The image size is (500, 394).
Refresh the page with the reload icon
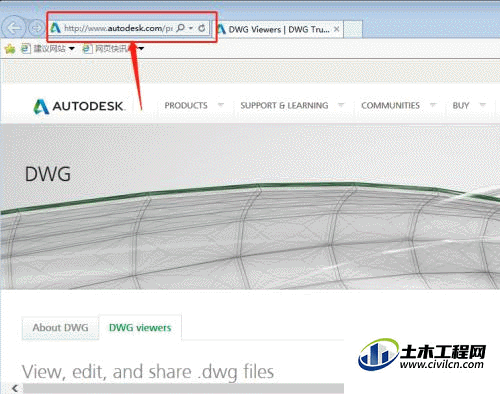pyautogui.click(x=202, y=28)
